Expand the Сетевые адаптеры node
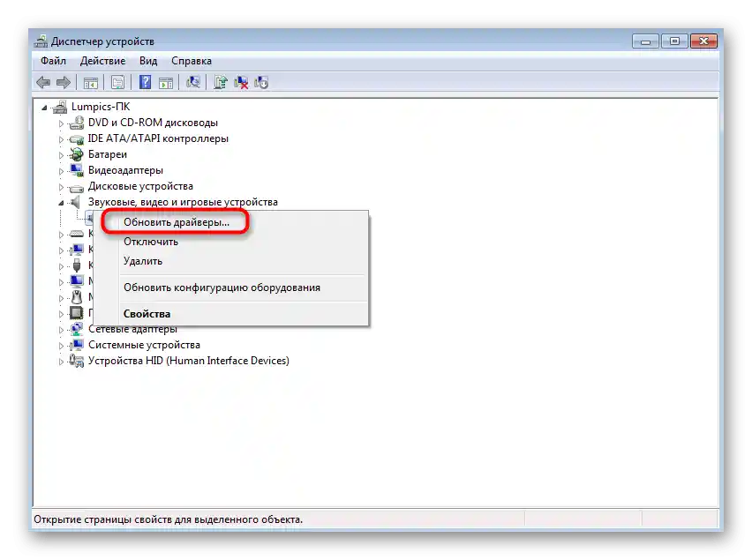This screenshot has height=560, width=752. point(61,330)
